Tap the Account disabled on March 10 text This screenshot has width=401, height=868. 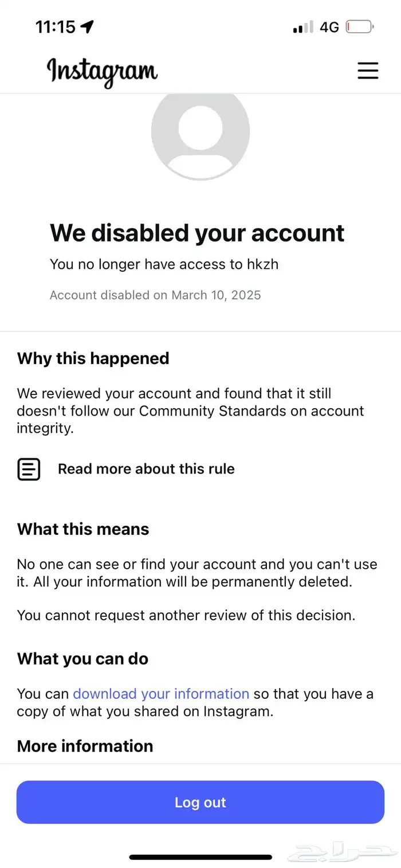pyautogui.click(x=155, y=295)
